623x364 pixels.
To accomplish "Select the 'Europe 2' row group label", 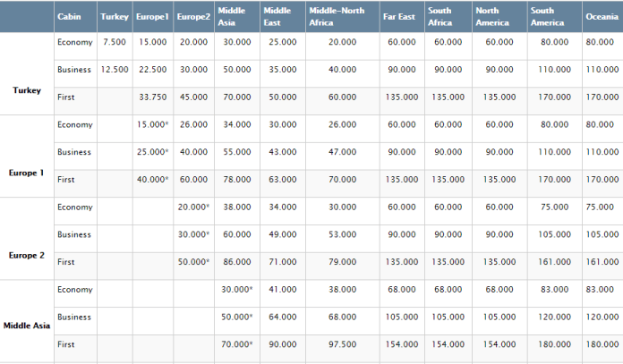I will click(x=27, y=256).
